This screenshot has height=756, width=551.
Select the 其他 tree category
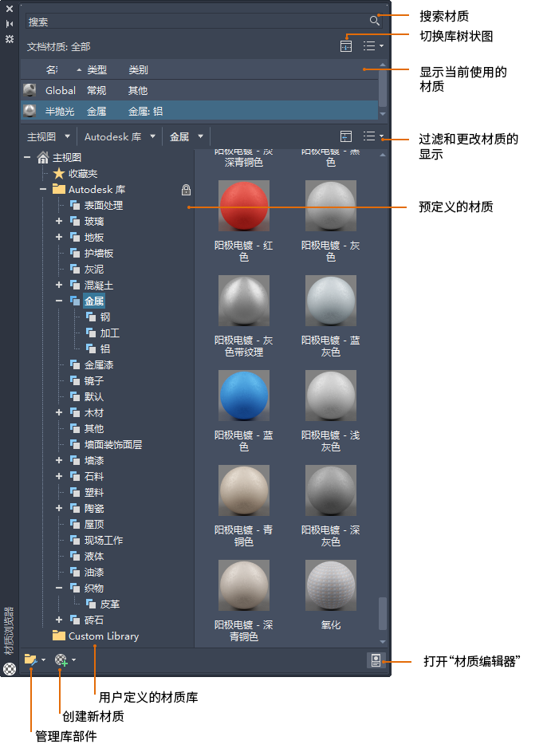87,428
